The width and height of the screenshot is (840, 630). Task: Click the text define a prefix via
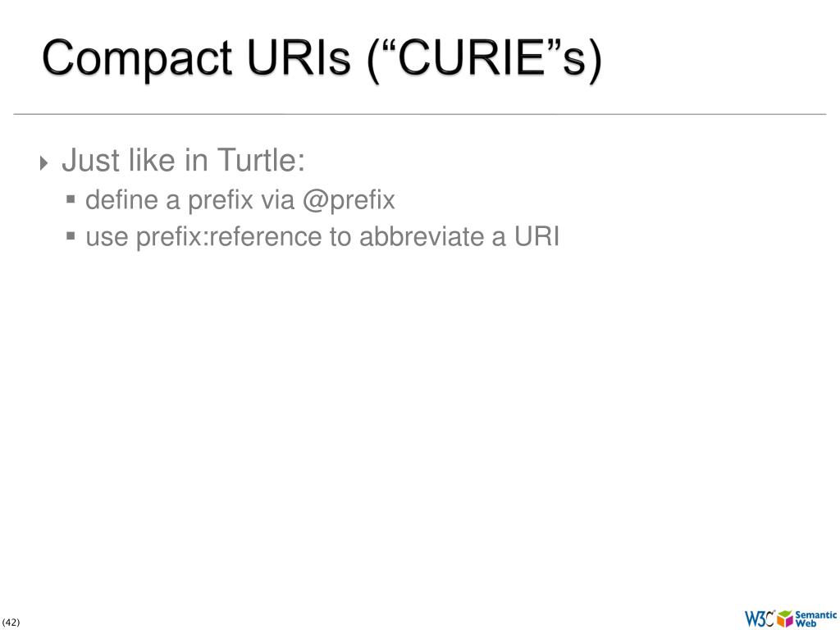click(x=190, y=200)
